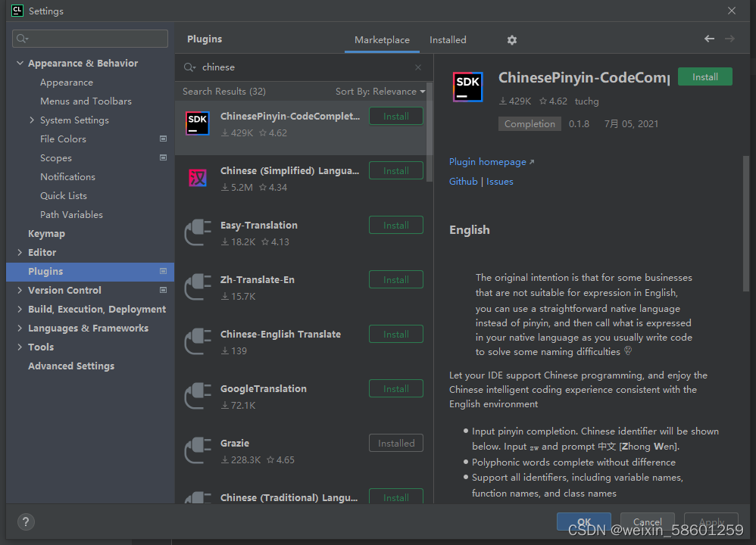Click the magnifier icon in plugin search

(189, 67)
